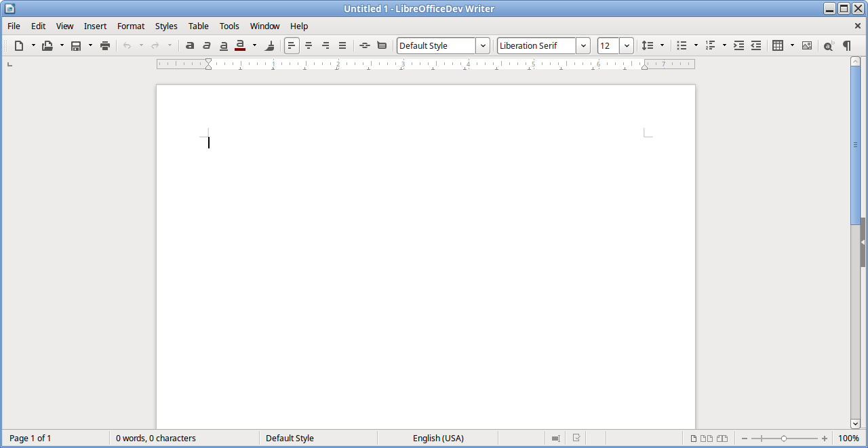This screenshot has width=868, height=448.
Task: Click the line spacing icon
Action: click(x=648, y=45)
